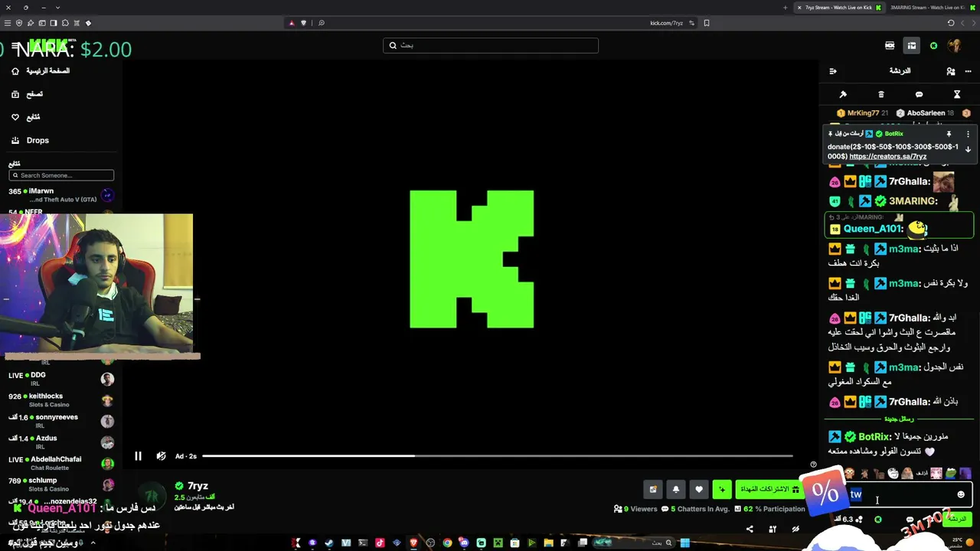Toggle the notification bell button

point(676,489)
